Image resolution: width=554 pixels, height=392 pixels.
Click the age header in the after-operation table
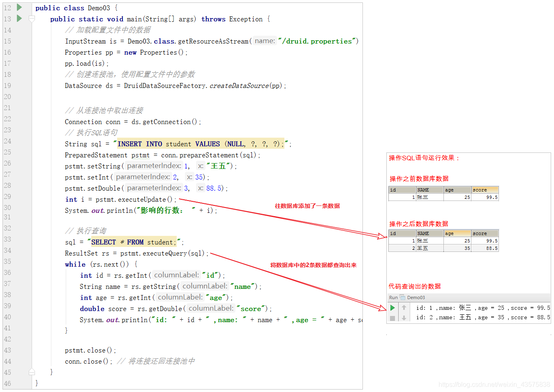(457, 233)
